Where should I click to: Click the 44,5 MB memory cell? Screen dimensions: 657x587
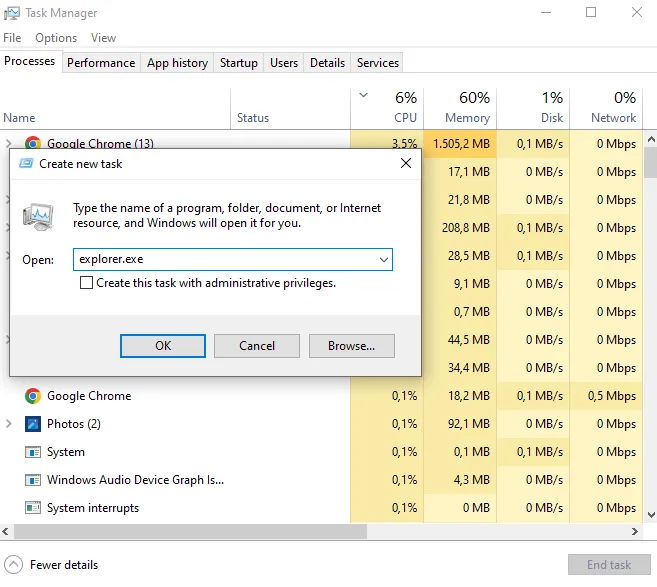(x=460, y=339)
